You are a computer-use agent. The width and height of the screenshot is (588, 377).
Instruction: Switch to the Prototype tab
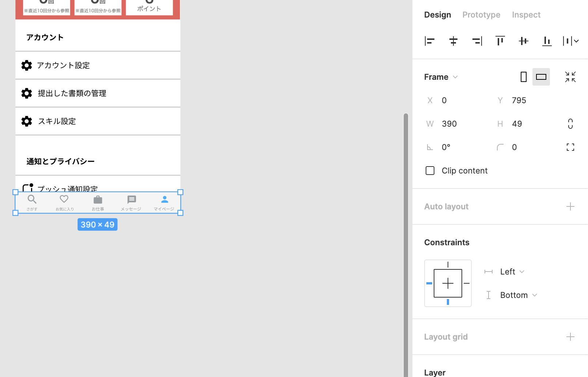click(481, 15)
